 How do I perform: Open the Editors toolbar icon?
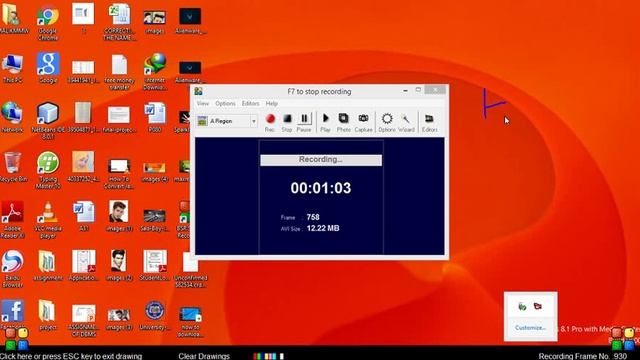click(429, 122)
